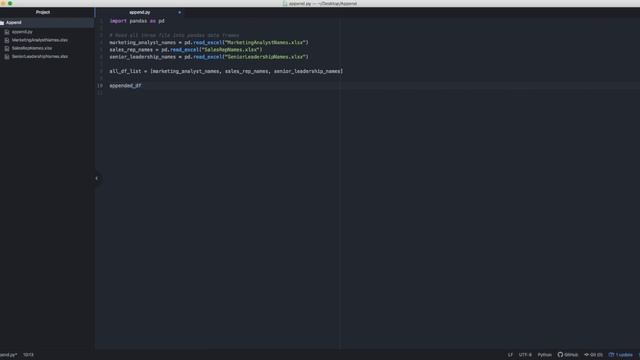Change UTF-8 encoding in status bar

(525, 355)
